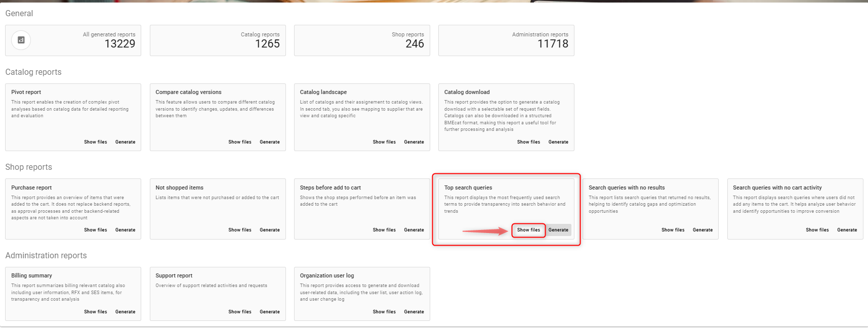
Task: Show files for Support report
Action: click(x=239, y=312)
